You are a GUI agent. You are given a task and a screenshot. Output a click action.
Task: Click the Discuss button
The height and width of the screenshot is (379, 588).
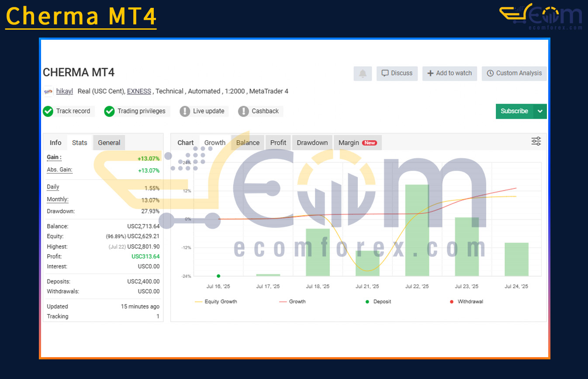397,73
